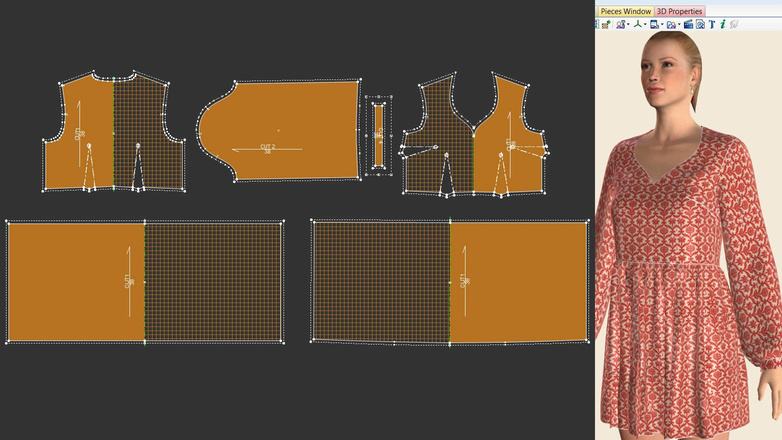This screenshot has height=440, width=782.
Task: Click the green 3D axis icon
Action: pyautogui.click(x=638, y=24)
